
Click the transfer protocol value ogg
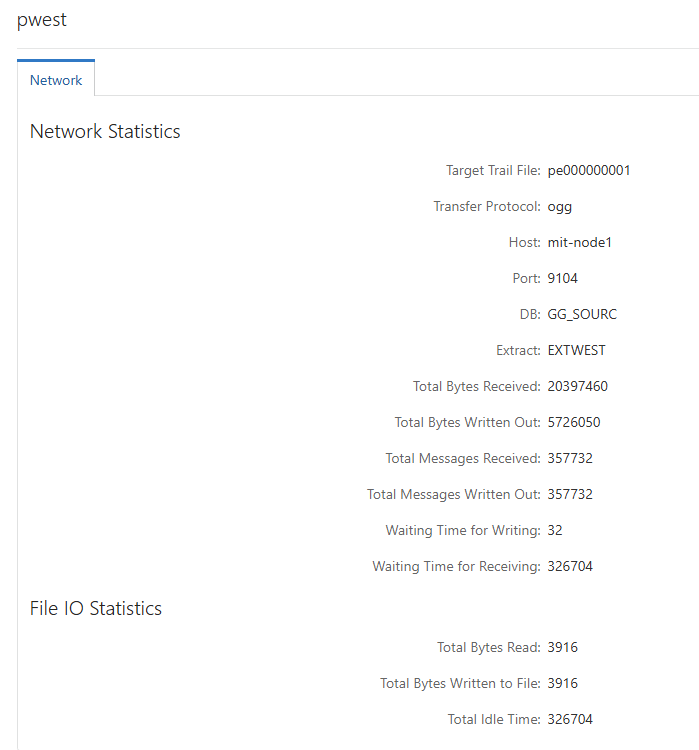560,207
